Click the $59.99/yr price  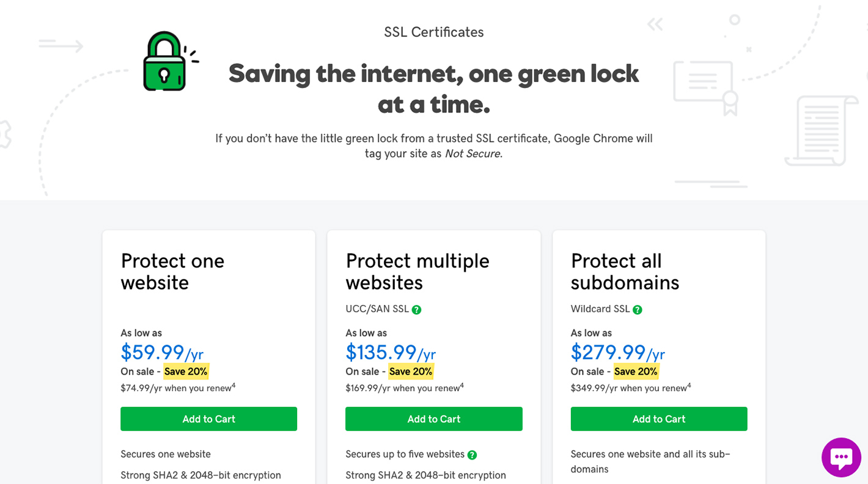click(x=162, y=353)
